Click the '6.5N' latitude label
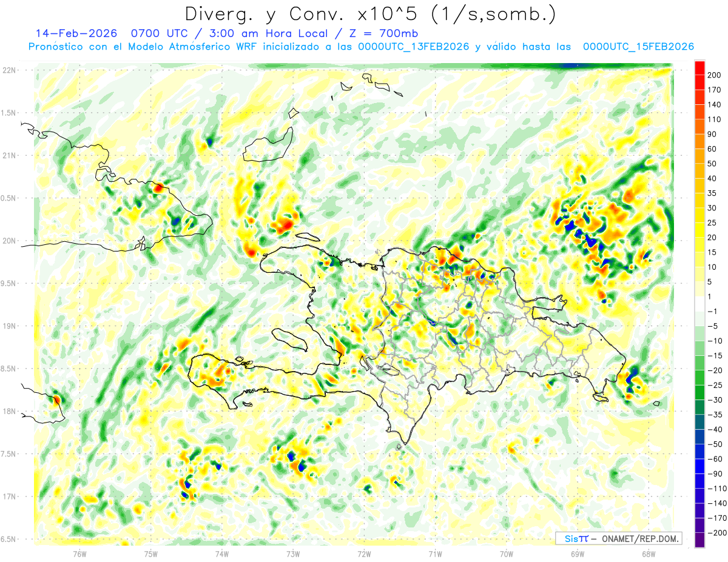This screenshot has height=562, width=728. coord(9,539)
